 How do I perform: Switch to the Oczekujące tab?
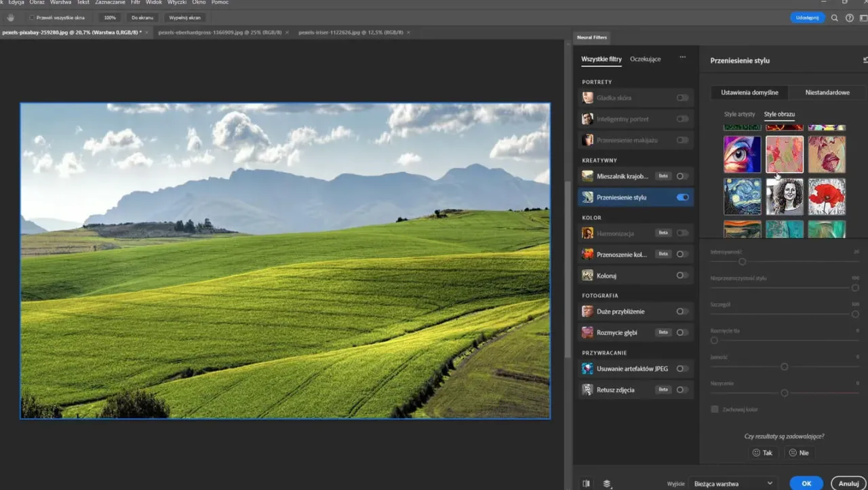pyautogui.click(x=645, y=59)
